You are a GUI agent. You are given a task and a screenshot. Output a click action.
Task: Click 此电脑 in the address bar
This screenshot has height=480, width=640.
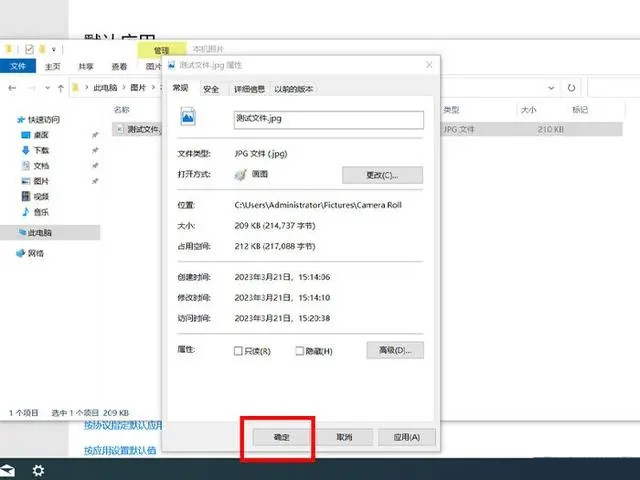pos(105,87)
